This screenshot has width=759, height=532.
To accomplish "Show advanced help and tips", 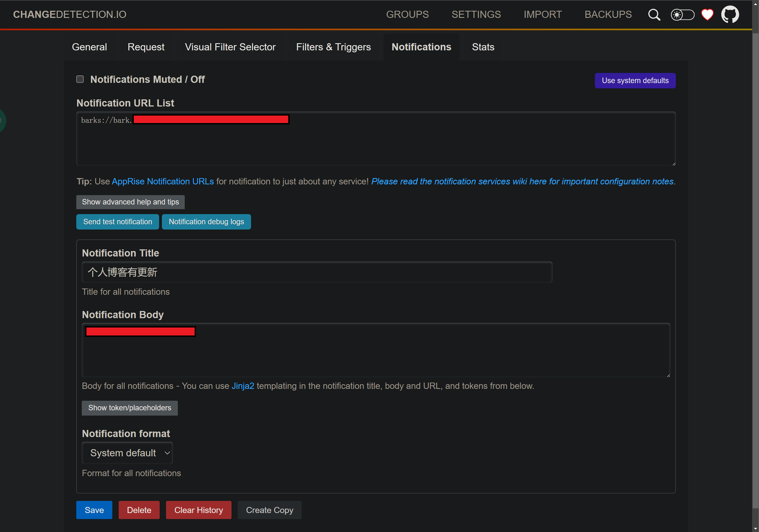I will coord(130,202).
